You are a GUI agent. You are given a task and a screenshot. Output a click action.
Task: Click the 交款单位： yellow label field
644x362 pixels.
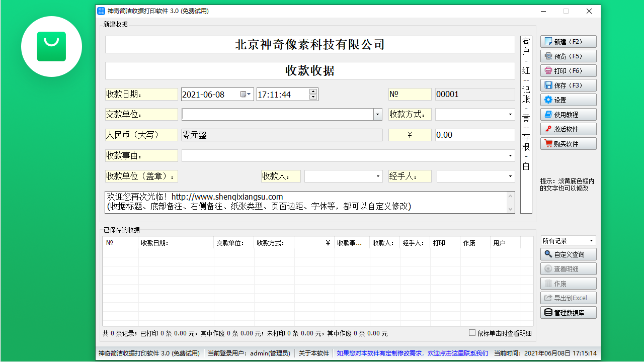coord(141,115)
